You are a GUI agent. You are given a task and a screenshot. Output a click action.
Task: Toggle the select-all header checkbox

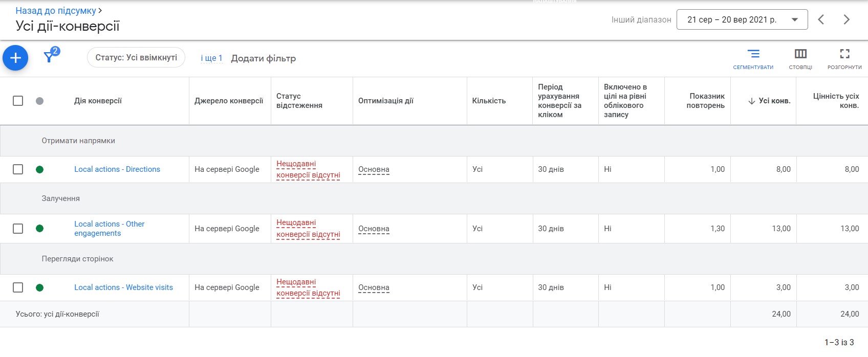coord(18,101)
